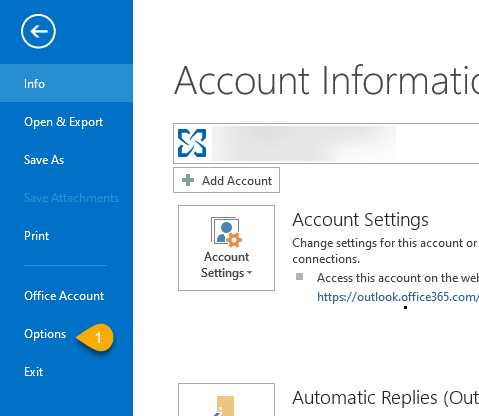Viewport: 479px width, 416px height.
Task: Click the person-with-gear Account Settings icon
Action: tap(226, 232)
